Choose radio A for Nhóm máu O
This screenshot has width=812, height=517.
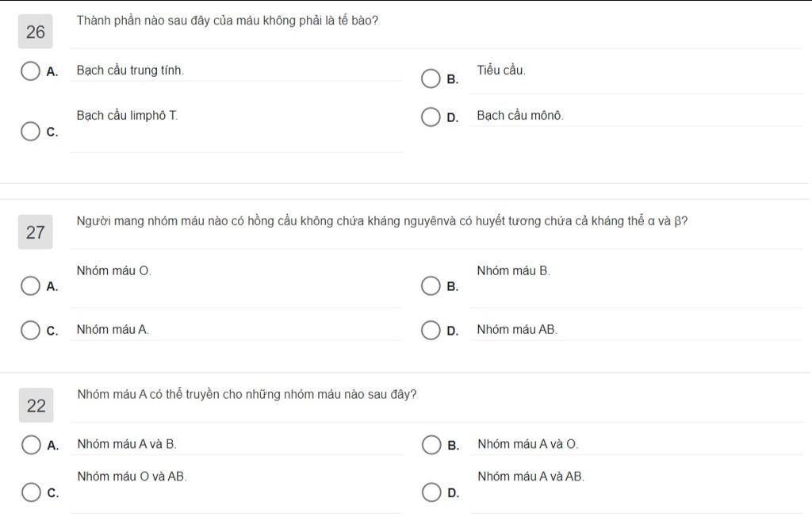(x=31, y=285)
